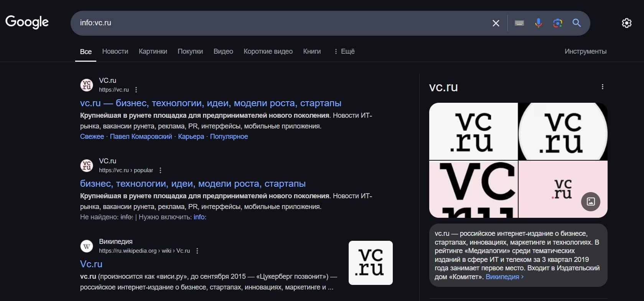This screenshot has width=644, height=301.
Task: Open three-dot menu for Wikipedia result
Action: (197, 251)
